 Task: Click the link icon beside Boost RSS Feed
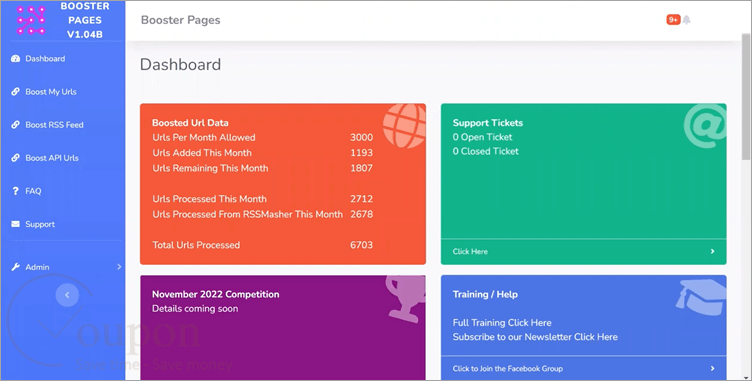tap(15, 125)
